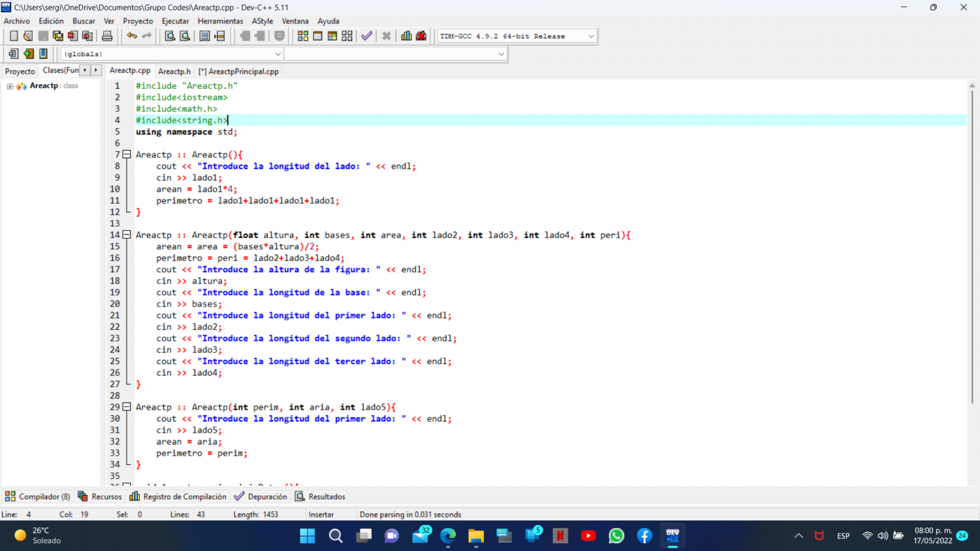The image size is (980, 551).
Task: Click the code line 'arean = lado1*4;'
Action: pos(197,189)
